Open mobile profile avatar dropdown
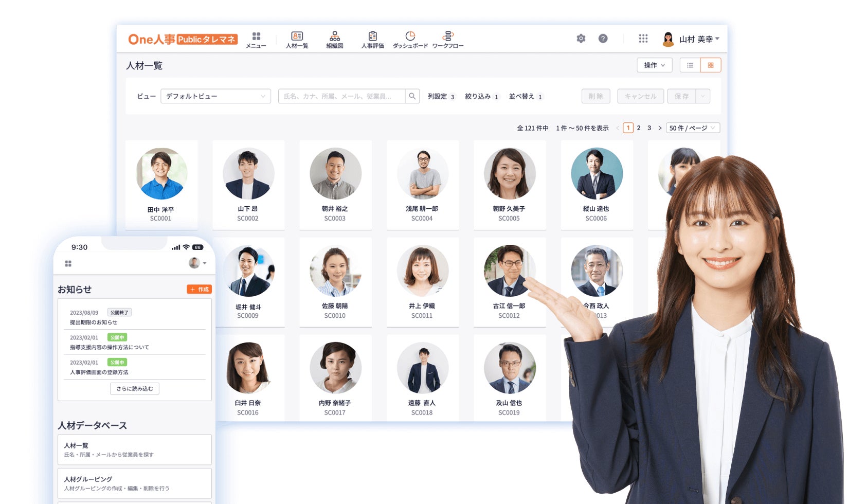 tap(197, 263)
